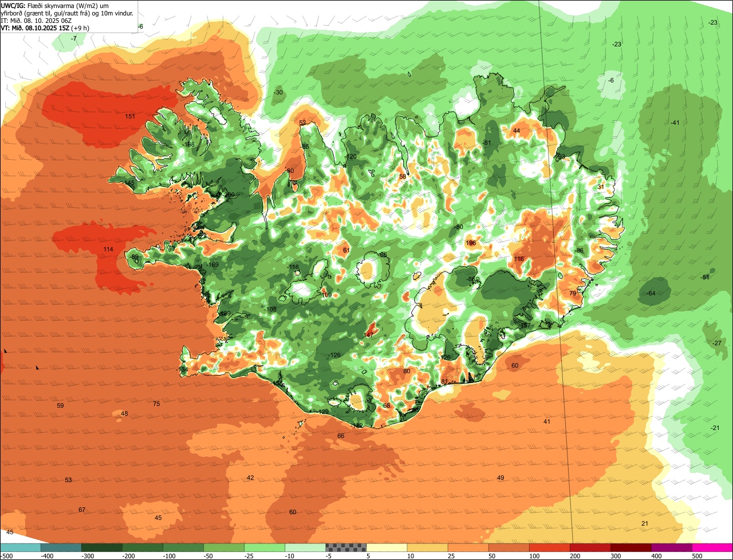Screen dimensions: 733x560
Task: Click the legend label 500
Action: click(x=697, y=555)
